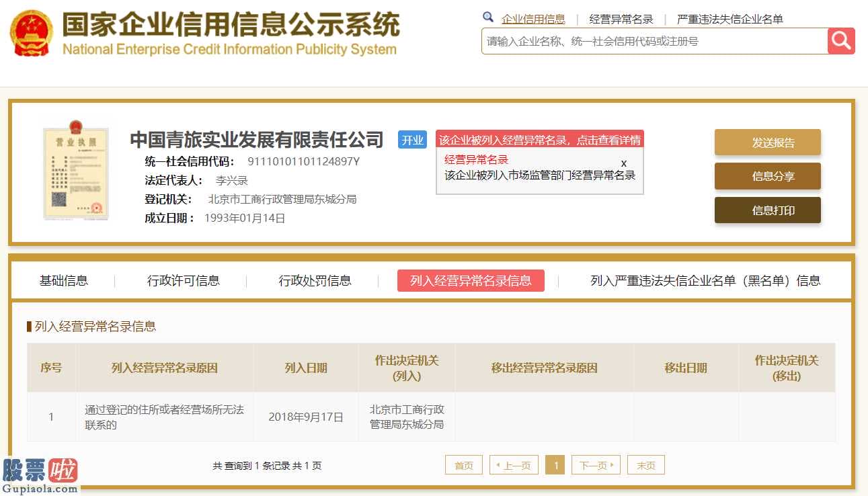Click the popup text 该企业被列入市场监管部门经营异常名录

pos(540,175)
